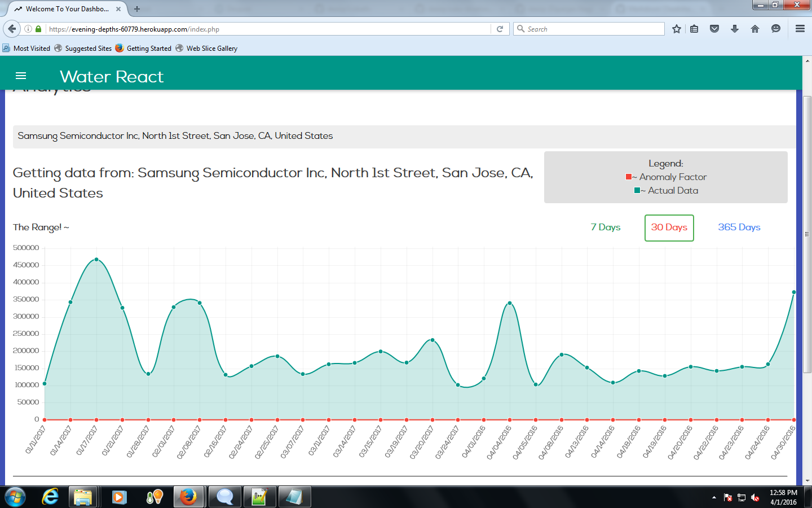Open the bookmarks list icon
This screenshot has width=812, height=508.
click(694, 29)
